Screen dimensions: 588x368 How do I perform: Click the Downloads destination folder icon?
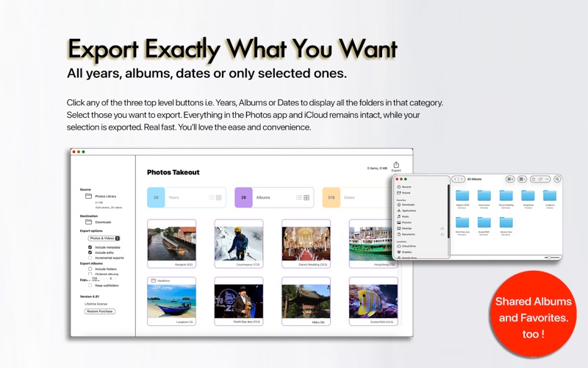point(88,222)
